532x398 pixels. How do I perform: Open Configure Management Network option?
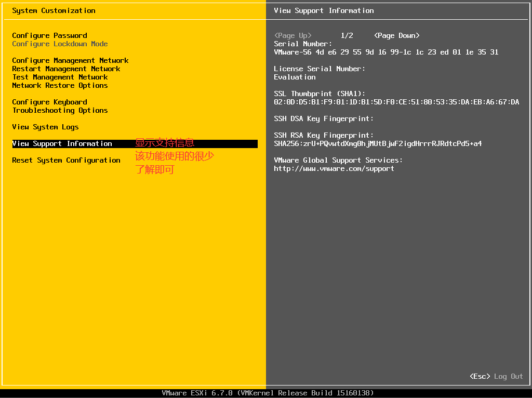(x=70, y=61)
